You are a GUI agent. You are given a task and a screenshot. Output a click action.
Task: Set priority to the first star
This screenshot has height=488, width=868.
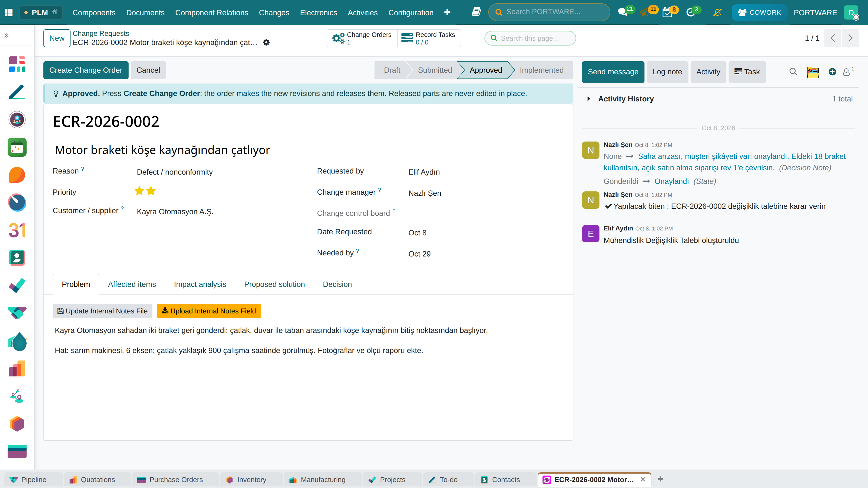point(139,191)
